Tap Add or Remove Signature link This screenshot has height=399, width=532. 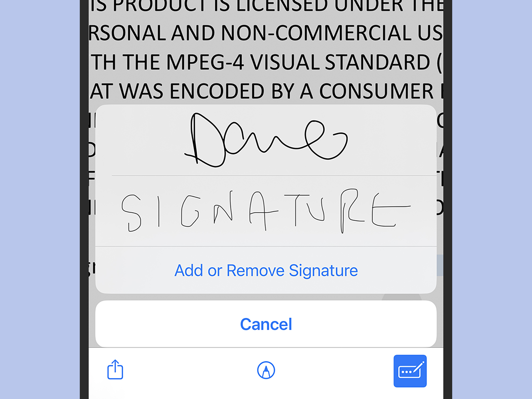click(x=266, y=269)
